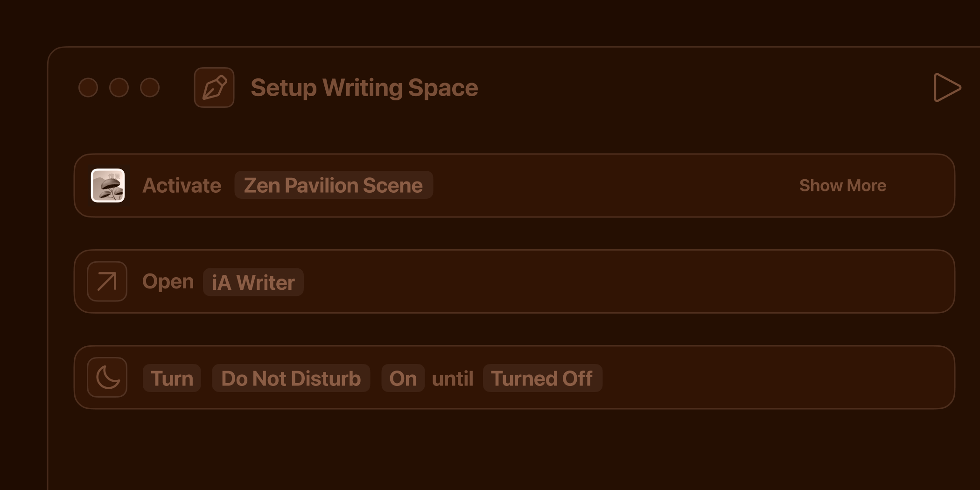Viewport: 980px width, 490px height.
Task: Click the Zen Pavilion Scene thumbnail icon
Action: pyautogui.click(x=108, y=185)
